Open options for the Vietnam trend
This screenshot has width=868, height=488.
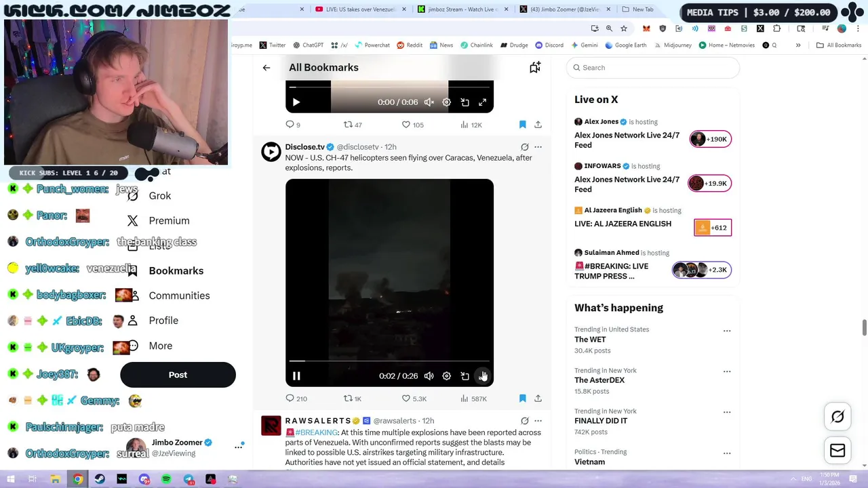pos(727,453)
